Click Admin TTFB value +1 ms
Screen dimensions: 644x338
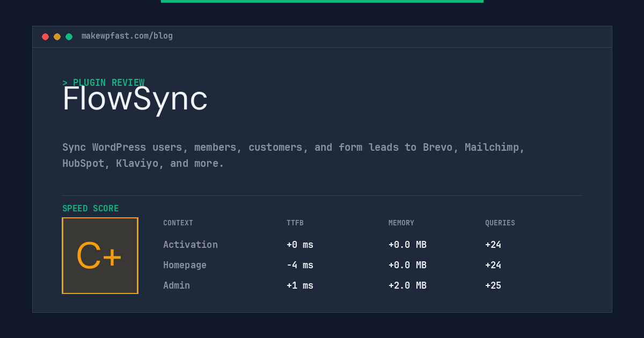(x=300, y=285)
